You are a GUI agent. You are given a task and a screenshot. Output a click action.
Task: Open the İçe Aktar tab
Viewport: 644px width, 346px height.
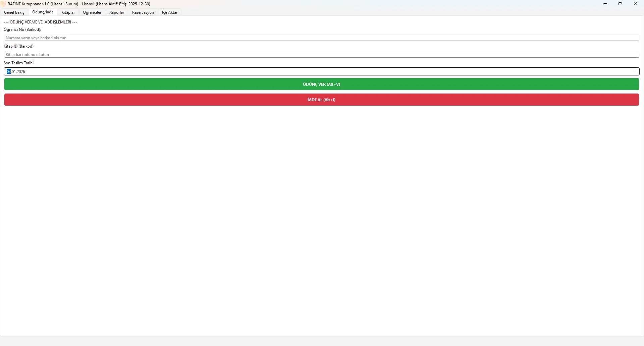tap(170, 12)
